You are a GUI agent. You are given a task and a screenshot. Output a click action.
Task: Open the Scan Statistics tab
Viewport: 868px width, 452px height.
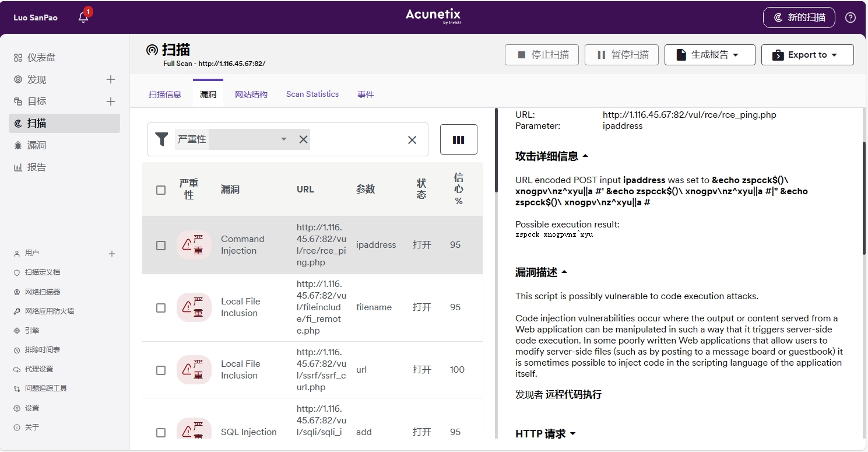point(312,94)
